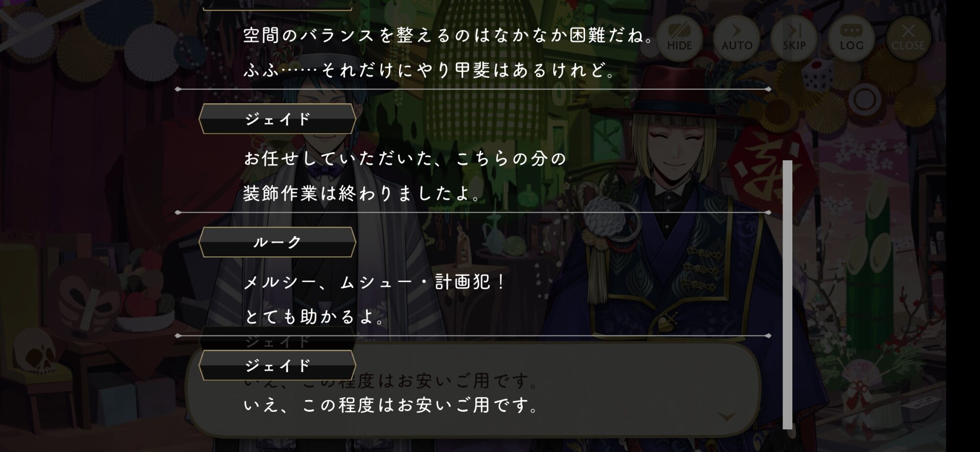The image size is (980, 452).
Task: Tap the bottom ジェイド name label
Action: point(277,365)
